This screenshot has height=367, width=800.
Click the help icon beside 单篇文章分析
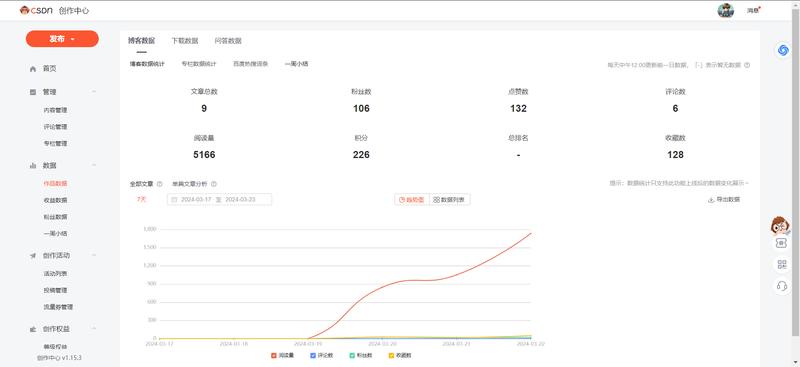pos(214,184)
